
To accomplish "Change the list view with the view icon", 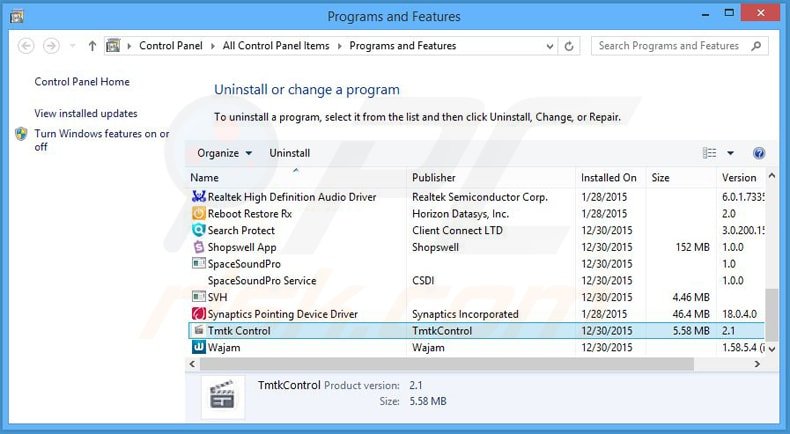I will tap(709, 153).
